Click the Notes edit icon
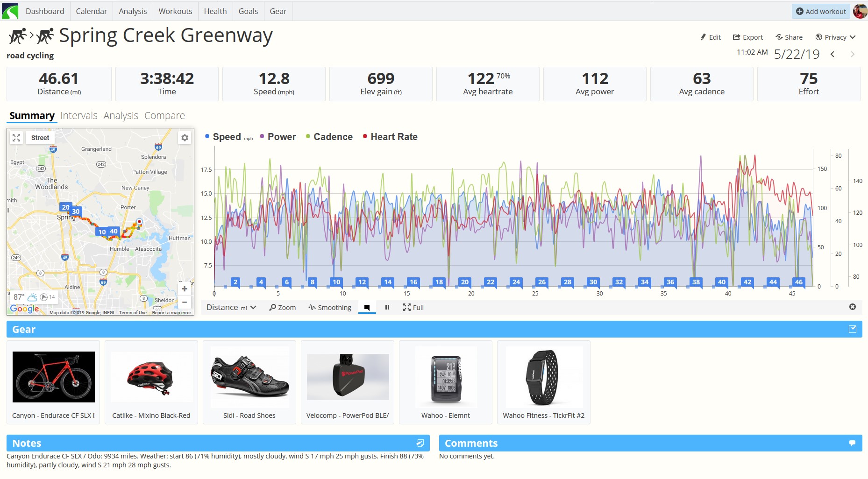The width and height of the screenshot is (868, 479). tap(420, 443)
